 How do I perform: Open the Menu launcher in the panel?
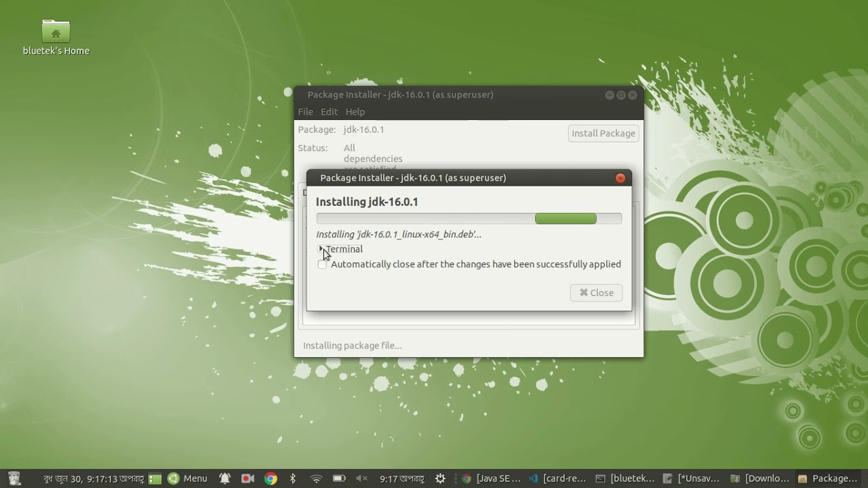(187, 479)
